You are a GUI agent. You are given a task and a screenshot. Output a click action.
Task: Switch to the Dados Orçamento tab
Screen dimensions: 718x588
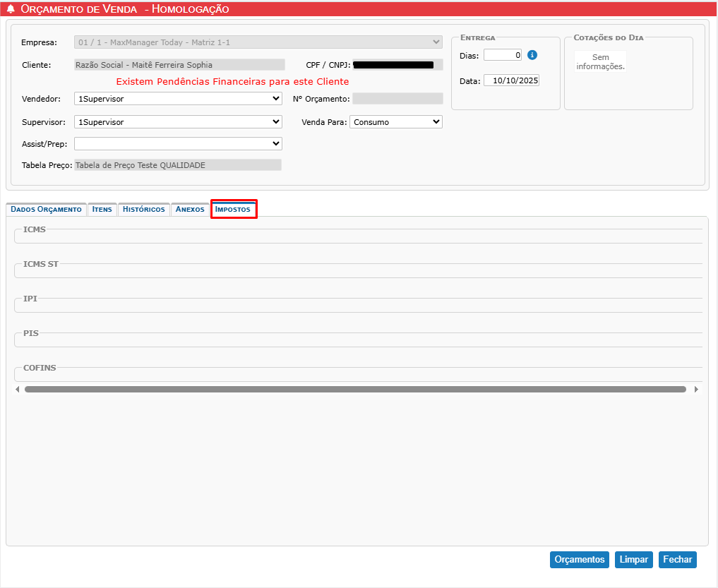pos(46,210)
